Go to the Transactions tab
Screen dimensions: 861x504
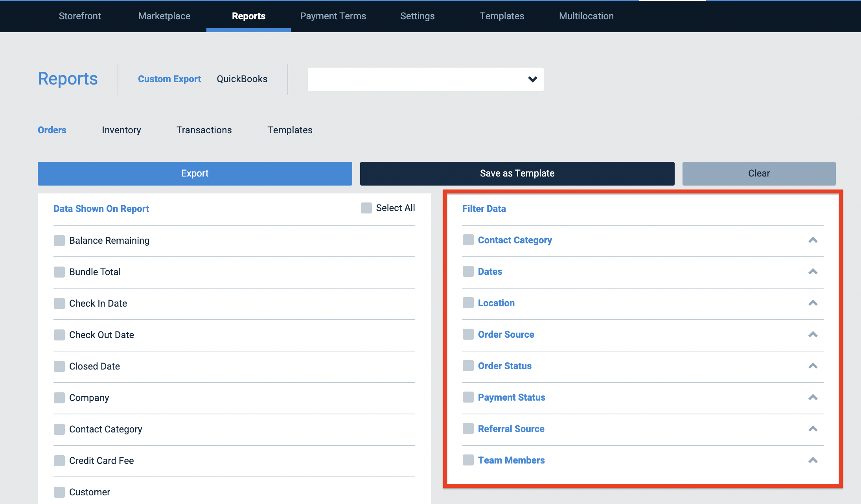[x=204, y=130]
